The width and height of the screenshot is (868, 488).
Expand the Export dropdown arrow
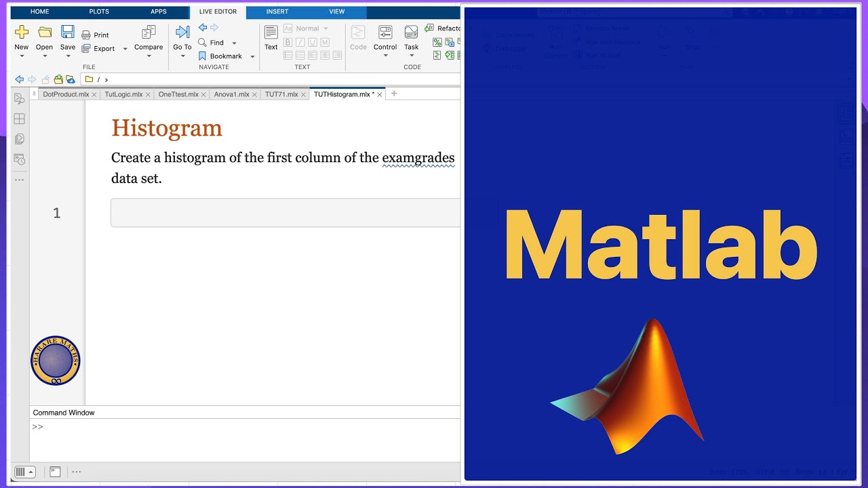(125, 49)
